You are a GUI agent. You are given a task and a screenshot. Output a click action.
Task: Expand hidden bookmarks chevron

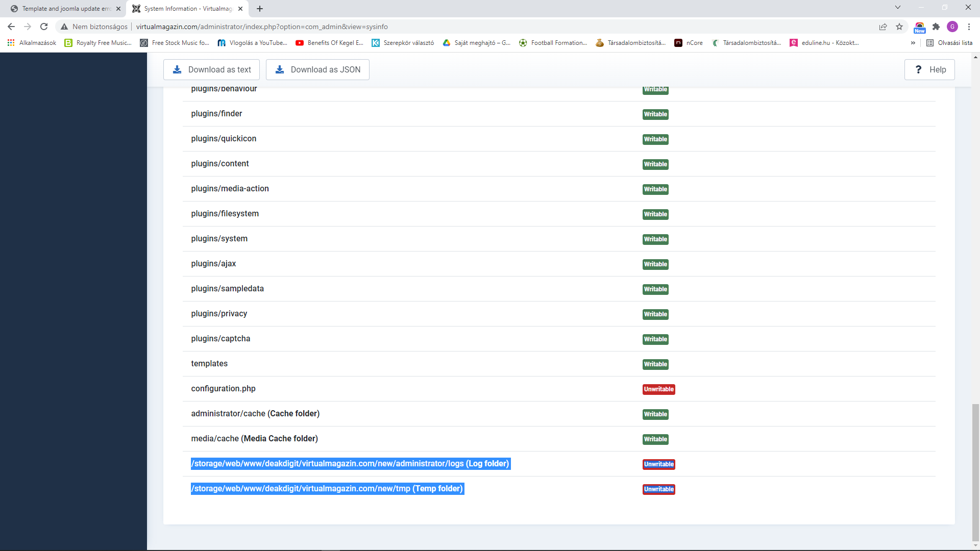[913, 43]
